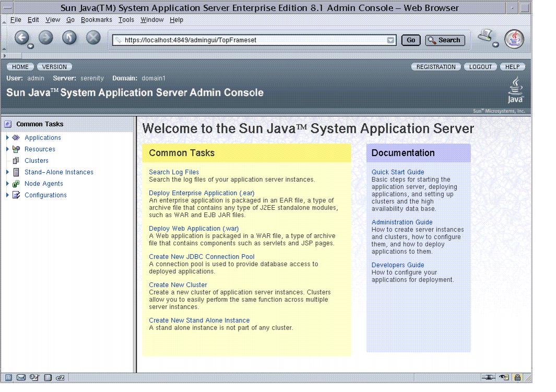Viewport: 556px width, 392px height.
Task: Click the Clusters icon in the tree
Action: 16,161
